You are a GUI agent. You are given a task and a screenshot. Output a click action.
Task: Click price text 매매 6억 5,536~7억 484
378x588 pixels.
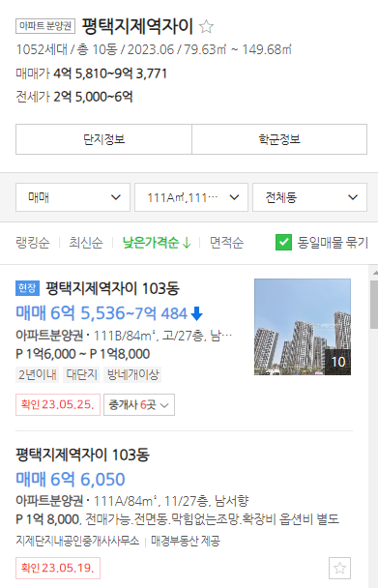click(102, 313)
